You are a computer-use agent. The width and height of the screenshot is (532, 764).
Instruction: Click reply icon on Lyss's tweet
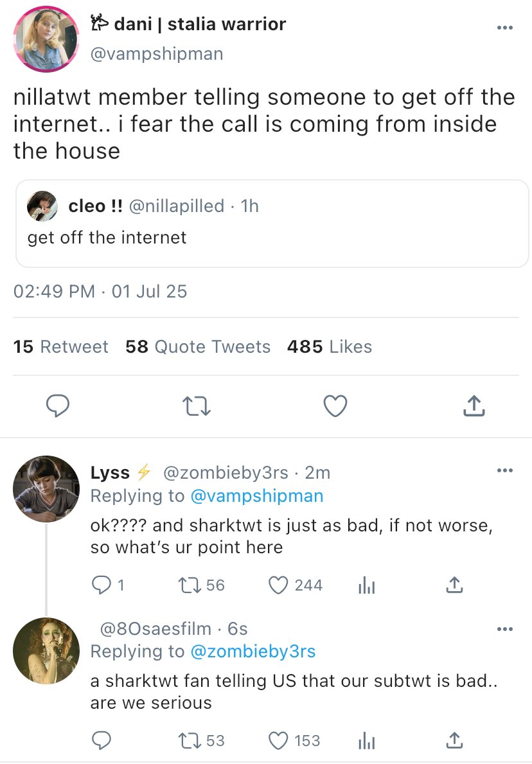click(101, 585)
